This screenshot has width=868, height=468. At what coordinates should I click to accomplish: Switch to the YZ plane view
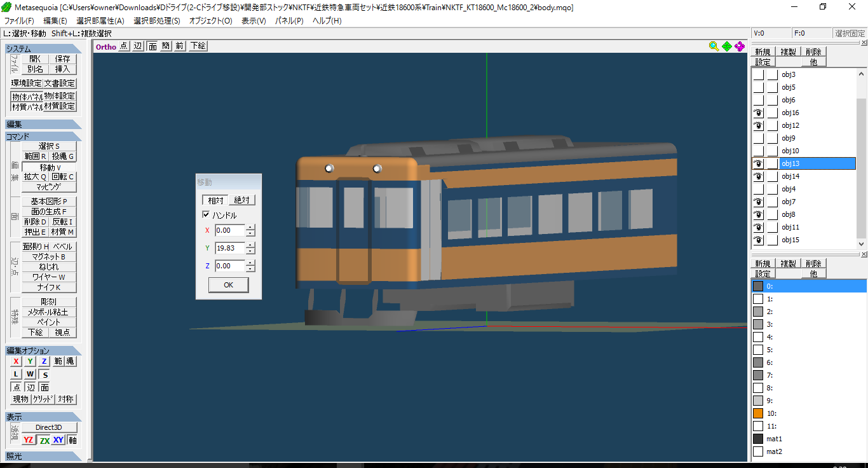coord(29,440)
